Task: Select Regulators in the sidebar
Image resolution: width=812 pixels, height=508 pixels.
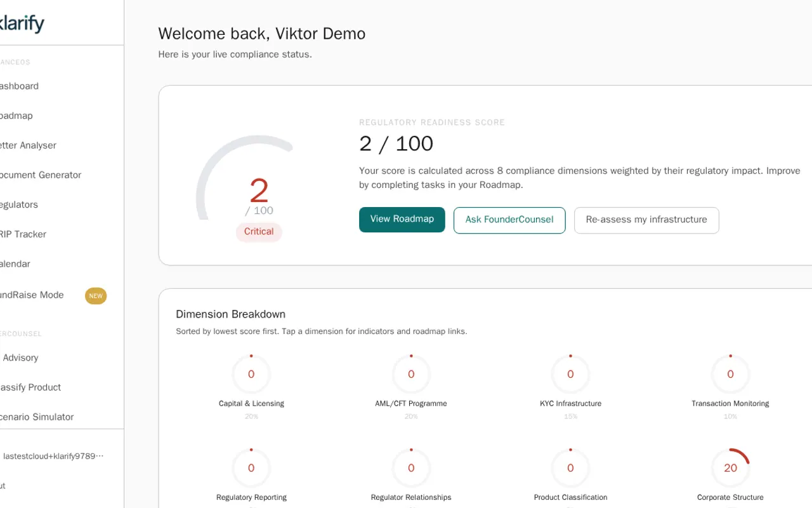Action: tap(19, 204)
